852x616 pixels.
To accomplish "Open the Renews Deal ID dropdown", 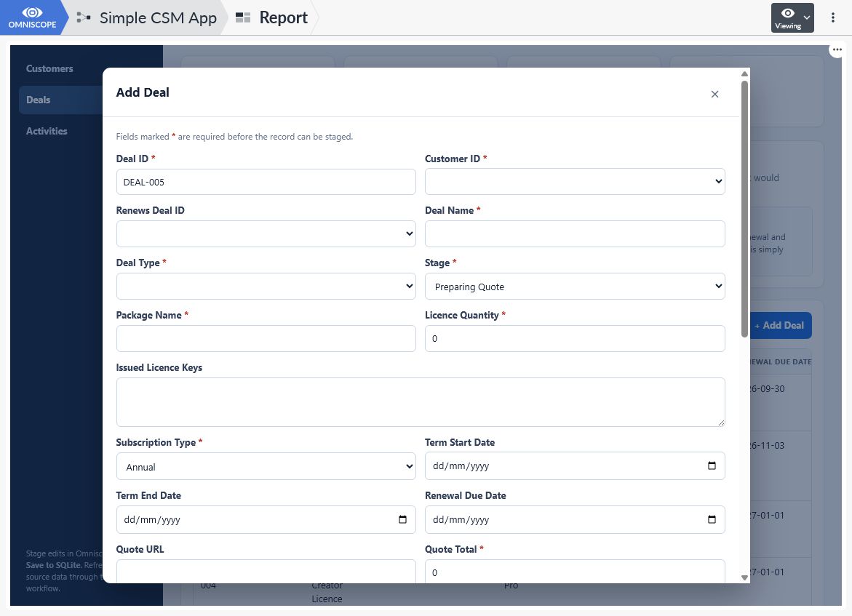I will pyautogui.click(x=266, y=233).
